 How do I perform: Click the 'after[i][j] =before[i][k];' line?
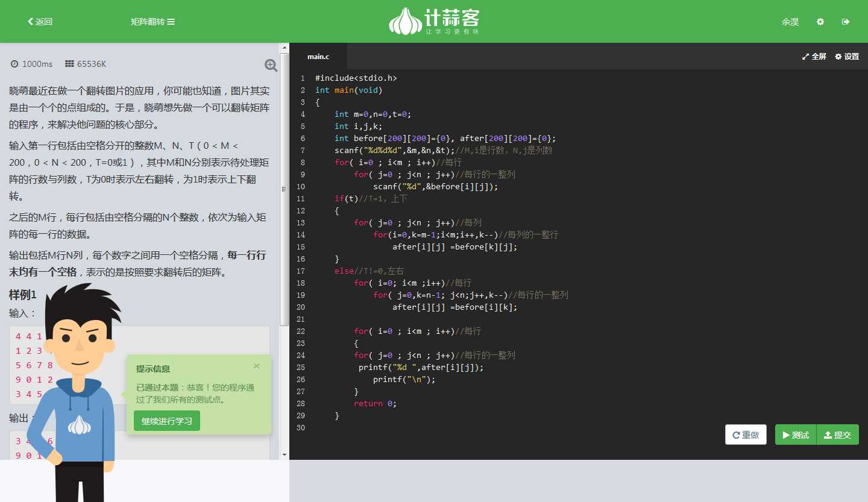[455, 307]
